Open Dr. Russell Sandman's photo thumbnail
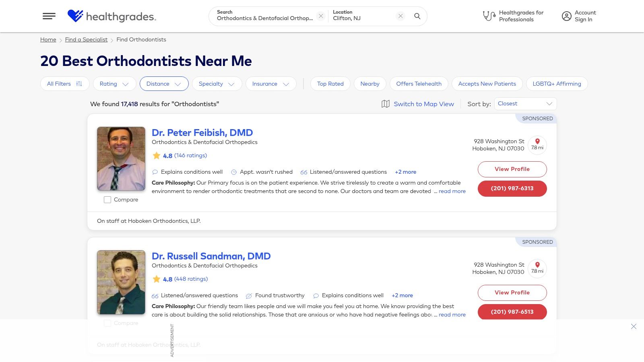Image resolution: width=644 pixels, height=362 pixels. point(121,282)
